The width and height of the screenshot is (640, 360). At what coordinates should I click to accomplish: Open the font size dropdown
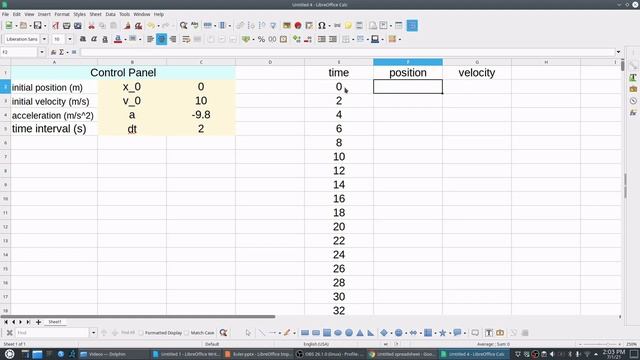point(70,39)
